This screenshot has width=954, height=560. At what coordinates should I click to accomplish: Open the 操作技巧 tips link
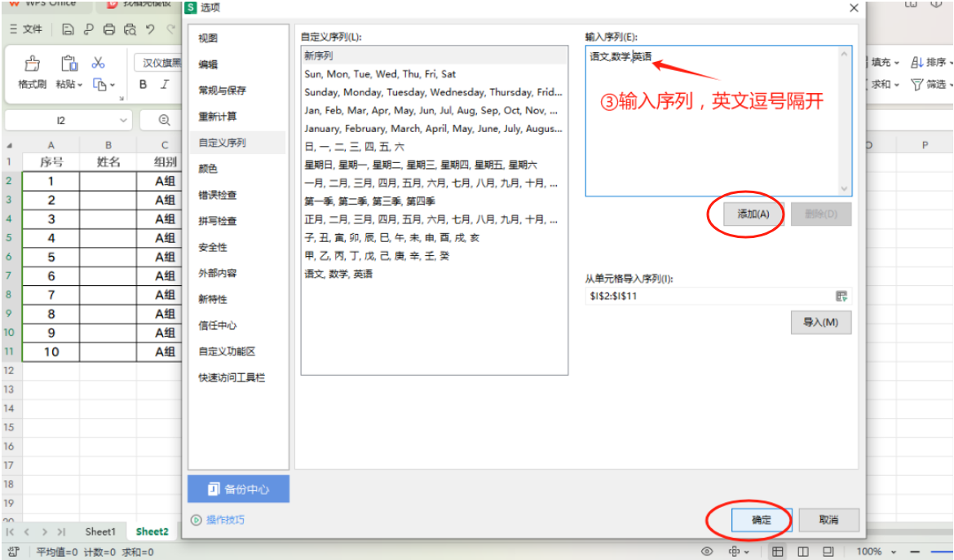point(225,520)
